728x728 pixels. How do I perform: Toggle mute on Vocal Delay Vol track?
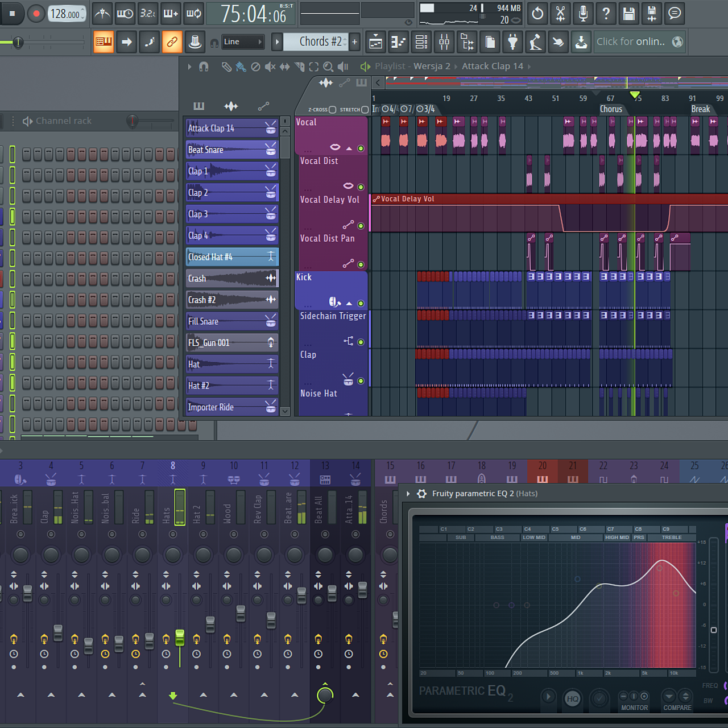pos(361,226)
